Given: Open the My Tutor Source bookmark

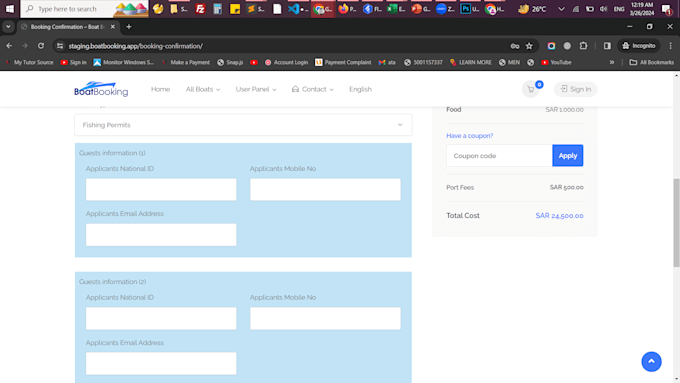Looking at the screenshot, I should click(x=29, y=62).
